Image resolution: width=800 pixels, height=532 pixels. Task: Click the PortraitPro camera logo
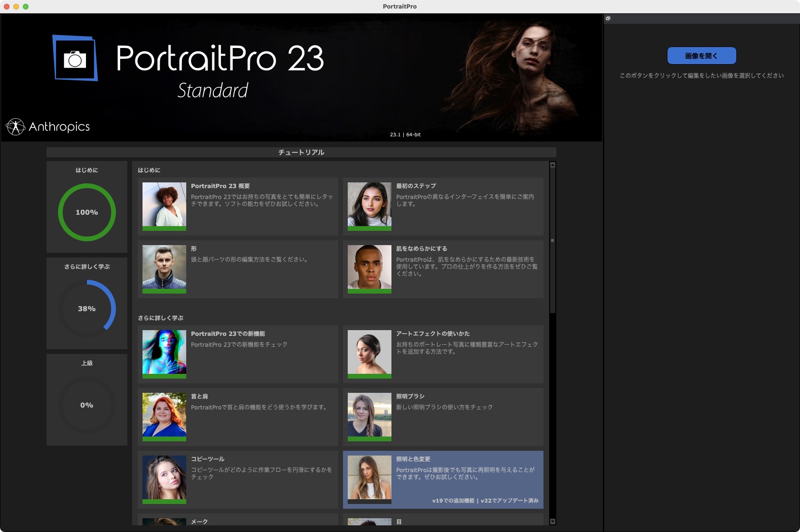coord(75,59)
